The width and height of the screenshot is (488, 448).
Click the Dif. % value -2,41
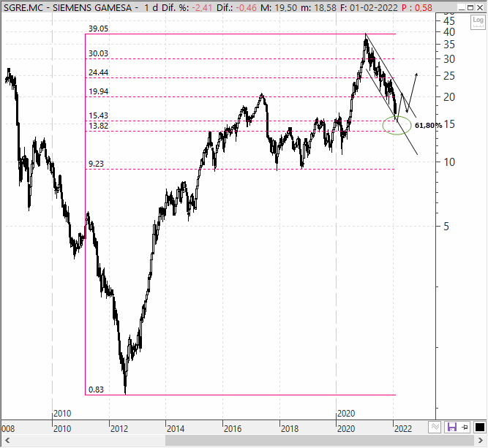[203, 8]
